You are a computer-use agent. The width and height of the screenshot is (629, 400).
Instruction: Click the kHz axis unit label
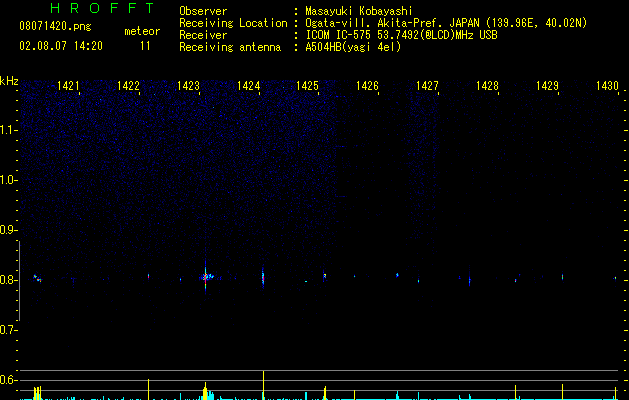(x=9, y=81)
